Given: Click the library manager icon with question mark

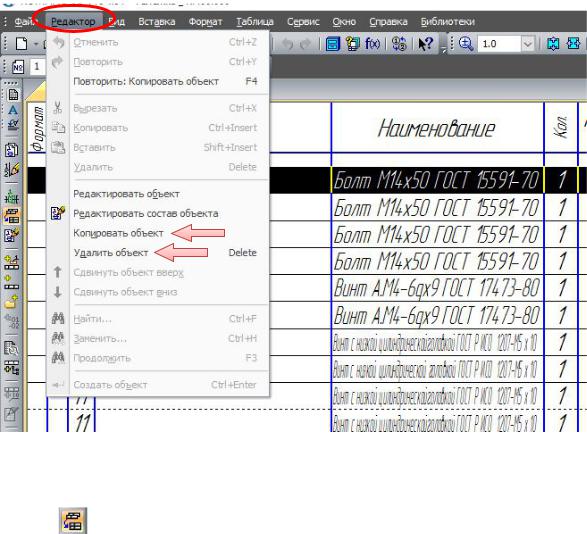Looking at the screenshot, I should pos(352,44).
